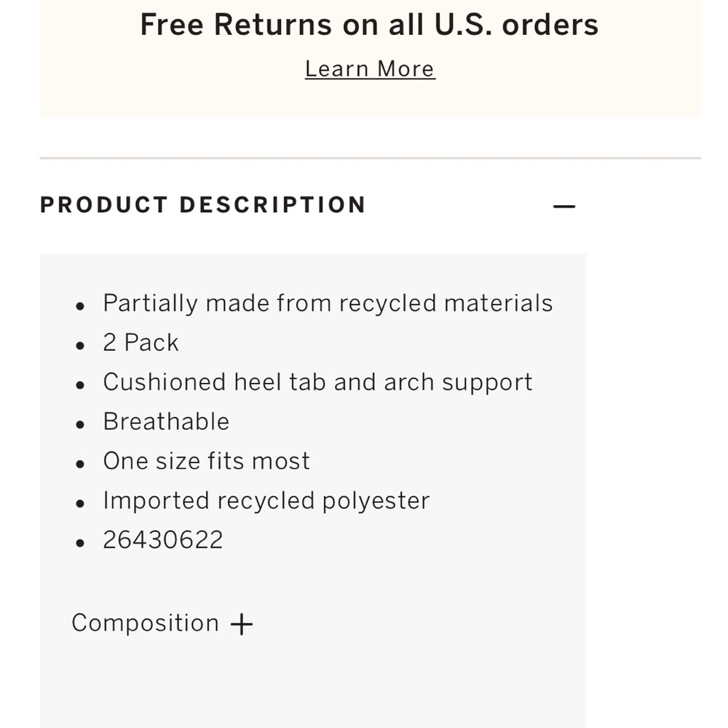Image resolution: width=728 pixels, height=728 pixels.
Task: Select the "Partially made from recycled materials" line
Action: pyautogui.click(x=328, y=303)
